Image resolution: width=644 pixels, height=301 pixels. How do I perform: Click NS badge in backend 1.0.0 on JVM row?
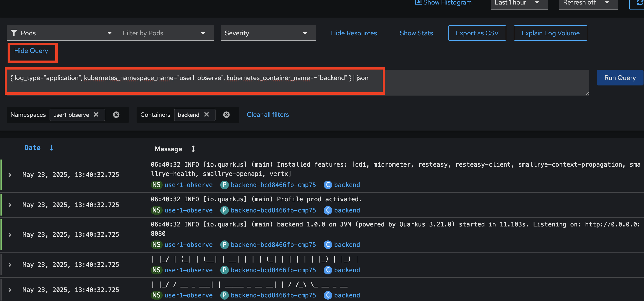pos(156,245)
